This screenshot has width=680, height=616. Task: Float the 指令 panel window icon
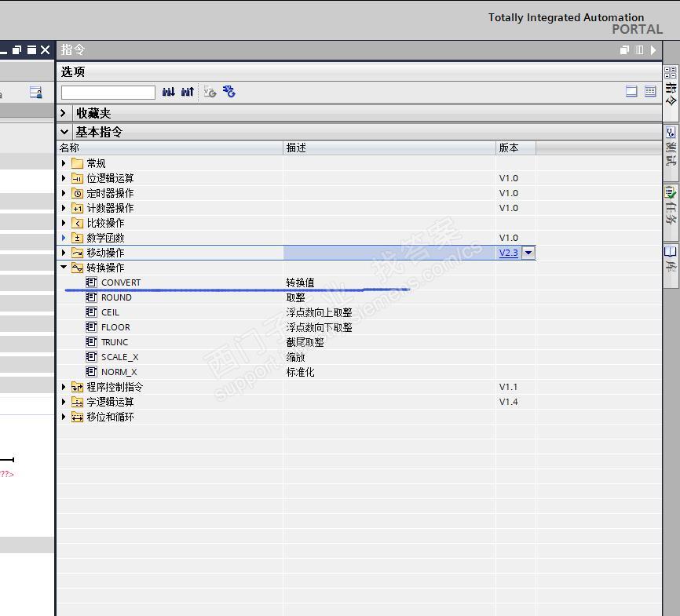pyautogui.click(x=624, y=50)
